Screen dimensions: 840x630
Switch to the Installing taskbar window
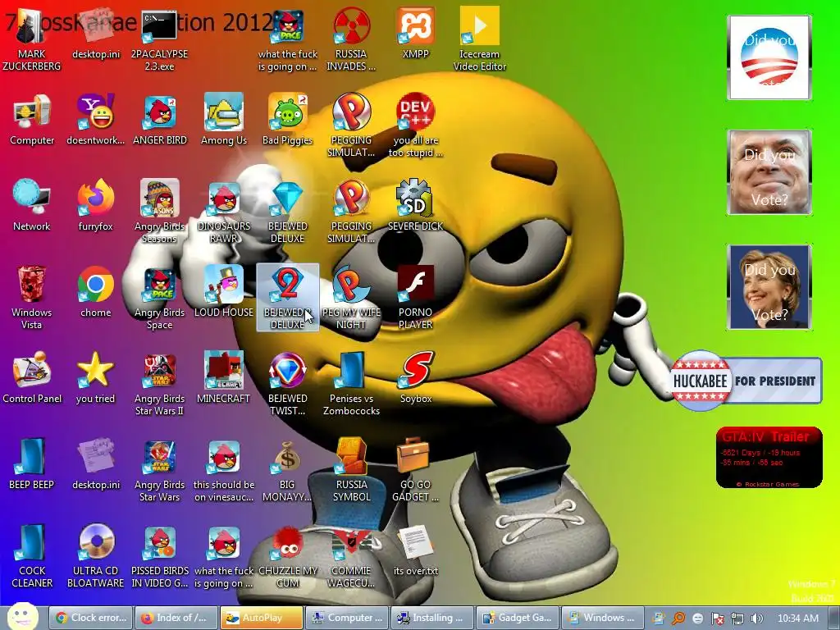[432, 618]
